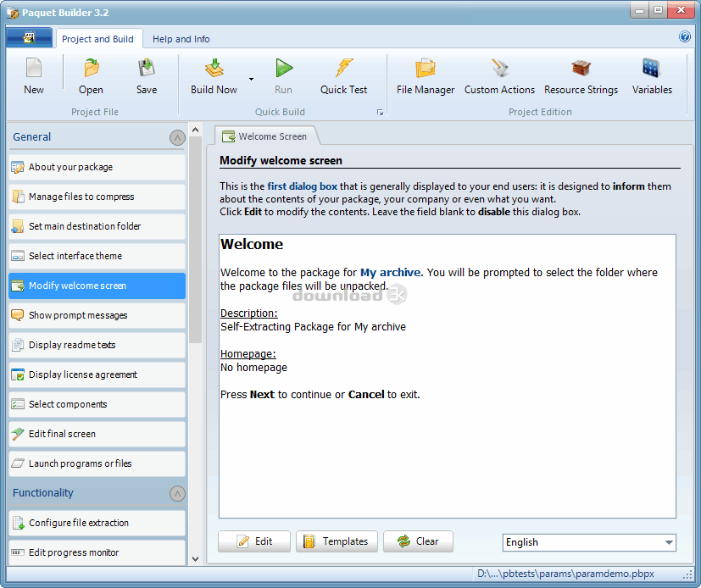Launch Quick Test
The height and width of the screenshot is (588, 701).
[343, 77]
